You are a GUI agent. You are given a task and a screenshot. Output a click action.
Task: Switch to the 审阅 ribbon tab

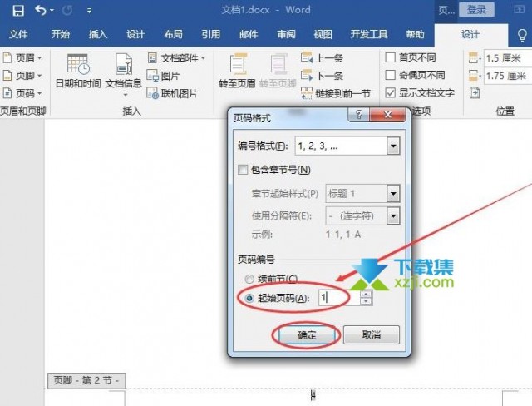(x=286, y=34)
